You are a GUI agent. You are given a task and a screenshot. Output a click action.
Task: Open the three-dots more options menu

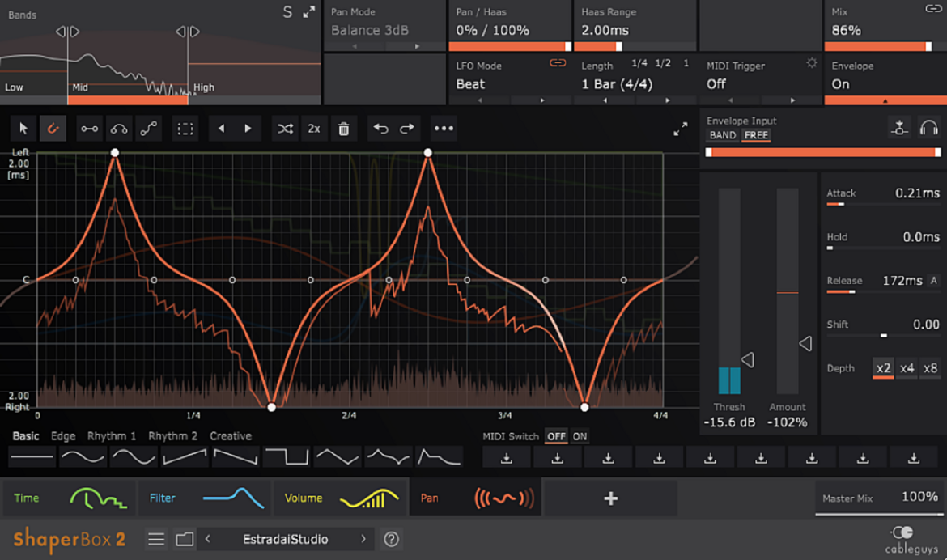pyautogui.click(x=444, y=129)
